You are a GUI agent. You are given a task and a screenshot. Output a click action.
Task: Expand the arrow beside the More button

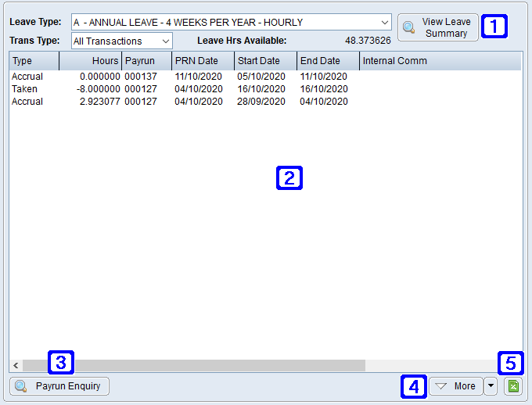[491, 386]
